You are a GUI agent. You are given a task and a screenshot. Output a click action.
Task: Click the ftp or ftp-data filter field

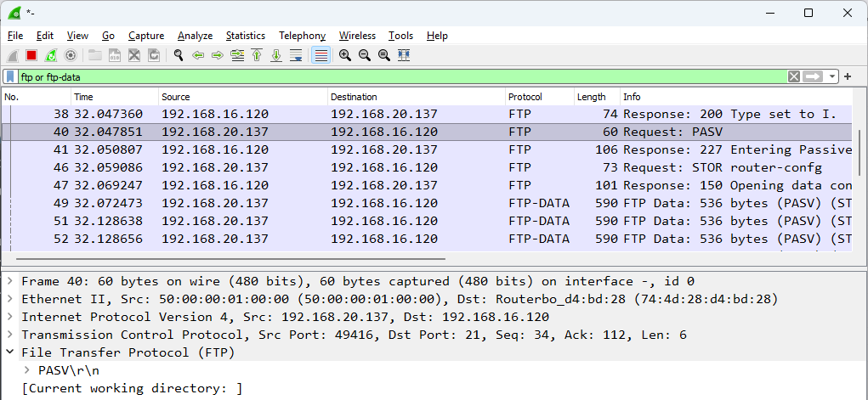(401, 77)
